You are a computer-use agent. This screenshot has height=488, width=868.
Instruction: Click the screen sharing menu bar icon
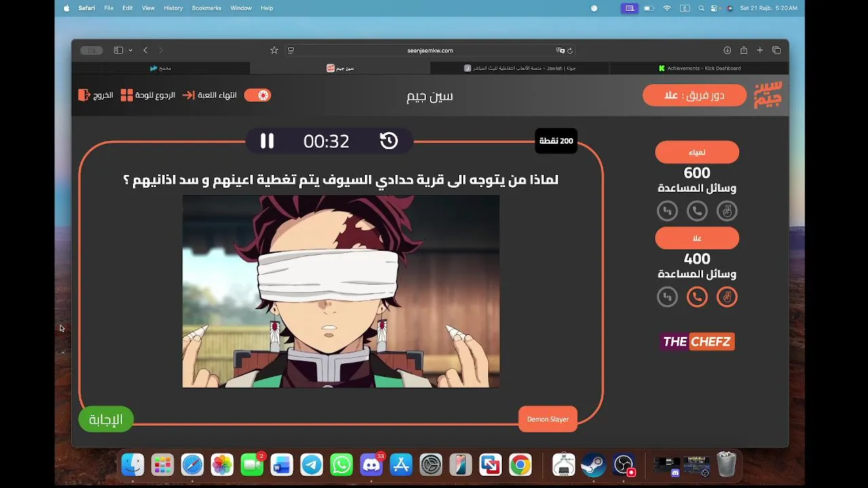630,8
